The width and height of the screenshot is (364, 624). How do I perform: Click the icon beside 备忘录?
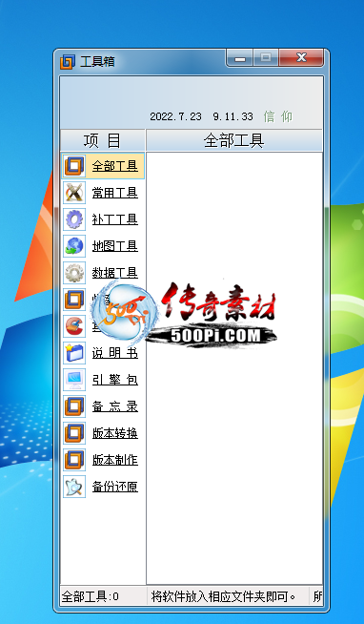click(74, 406)
